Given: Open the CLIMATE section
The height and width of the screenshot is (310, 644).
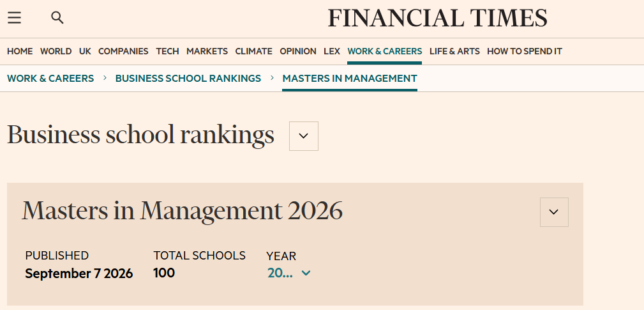Looking at the screenshot, I should (253, 51).
